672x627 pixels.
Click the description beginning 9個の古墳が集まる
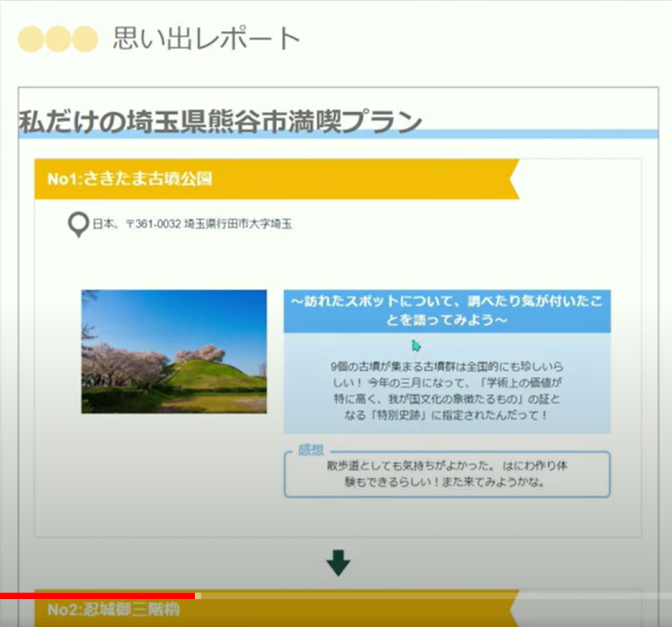pyautogui.click(x=447, y=391)
